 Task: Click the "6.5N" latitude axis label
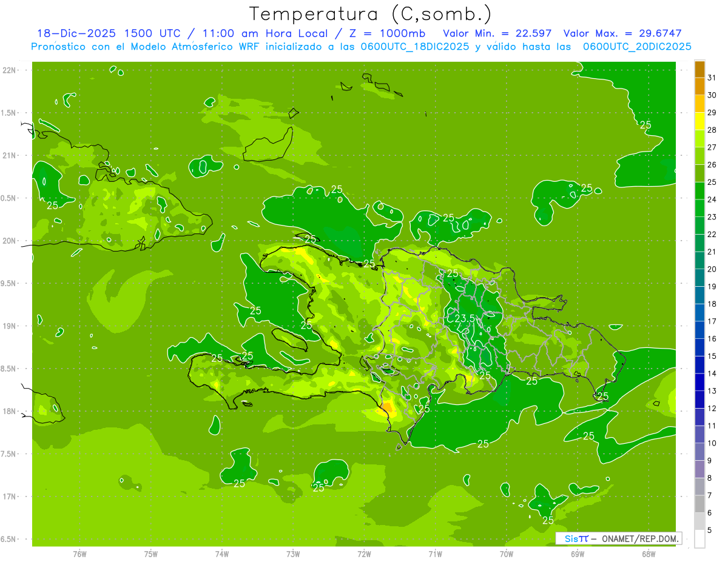7,539
